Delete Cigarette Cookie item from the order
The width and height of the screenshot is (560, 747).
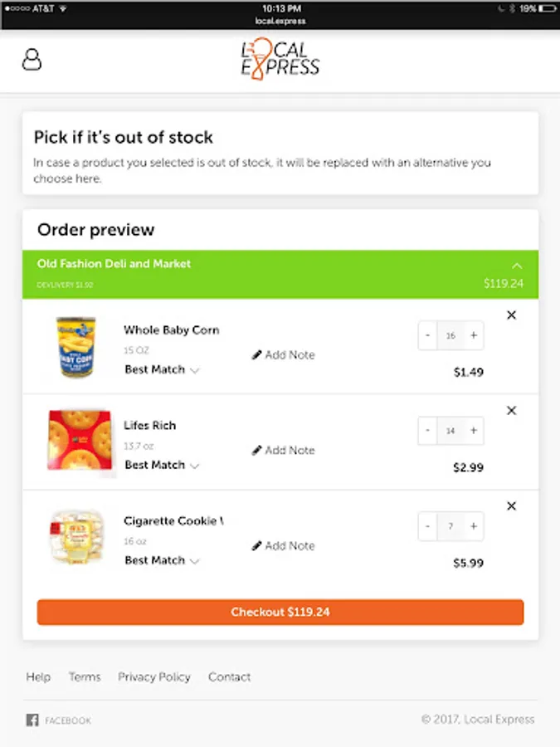(511, 506)
